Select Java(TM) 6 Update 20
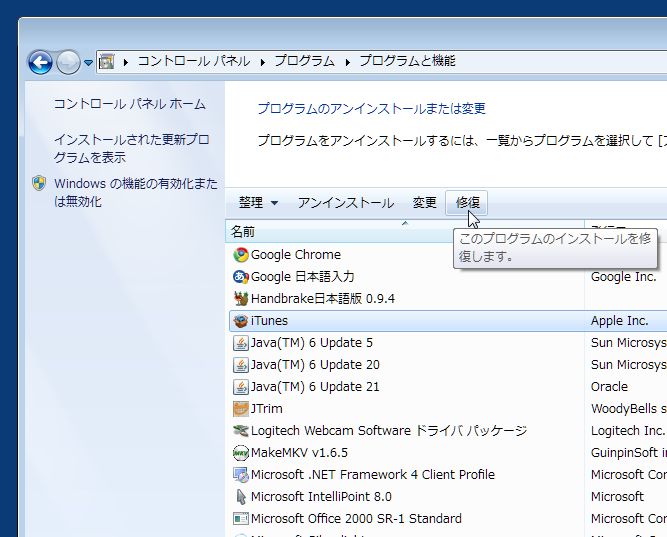667x537 pixels. pos(315,365)
